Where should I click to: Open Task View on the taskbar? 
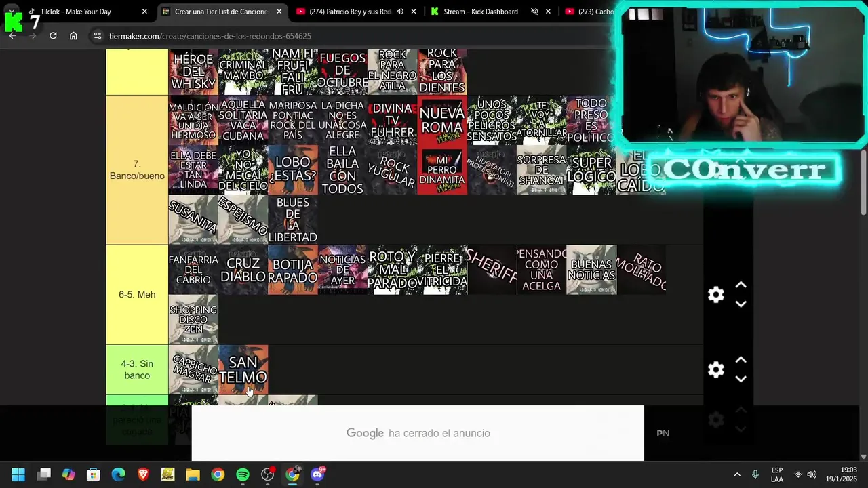[x=44, y=474]
